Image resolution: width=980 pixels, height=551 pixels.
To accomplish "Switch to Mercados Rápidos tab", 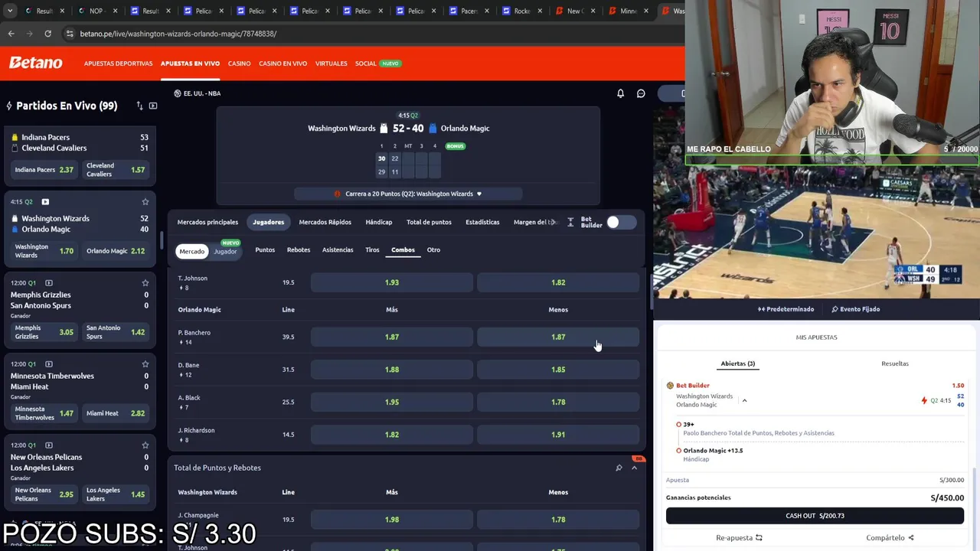I will [x=325, y=222].
